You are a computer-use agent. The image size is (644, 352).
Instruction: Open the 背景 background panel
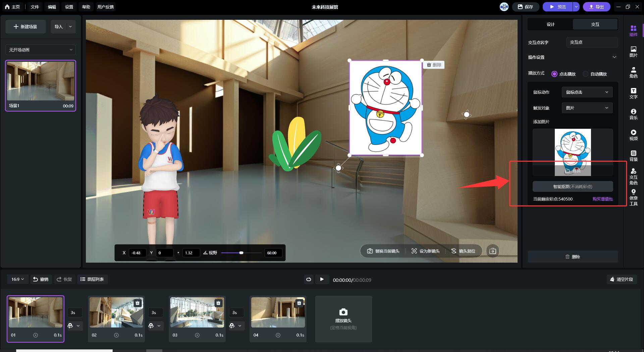pos(633,156)
